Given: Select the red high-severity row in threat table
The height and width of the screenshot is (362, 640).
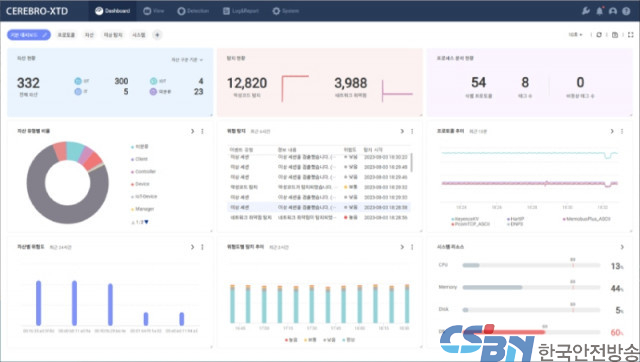Looking at the screenshot, I should [x=319, y=218].
